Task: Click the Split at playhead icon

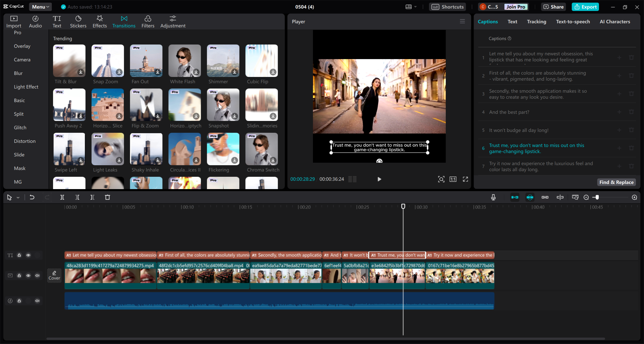Action: click(62, 197)
